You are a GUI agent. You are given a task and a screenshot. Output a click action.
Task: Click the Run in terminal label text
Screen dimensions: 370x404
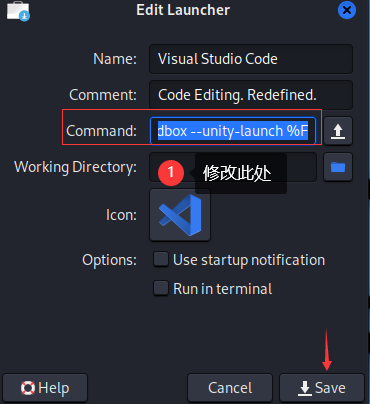tap(223, 289)
